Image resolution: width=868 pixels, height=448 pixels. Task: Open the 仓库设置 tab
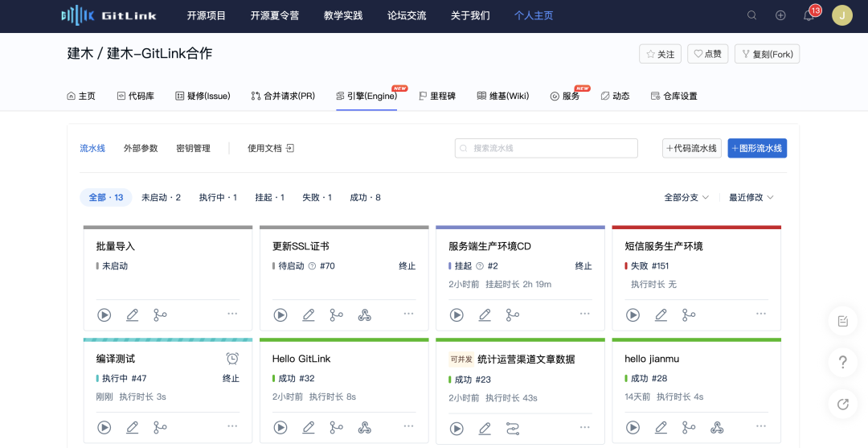click(x=674, y=96)
